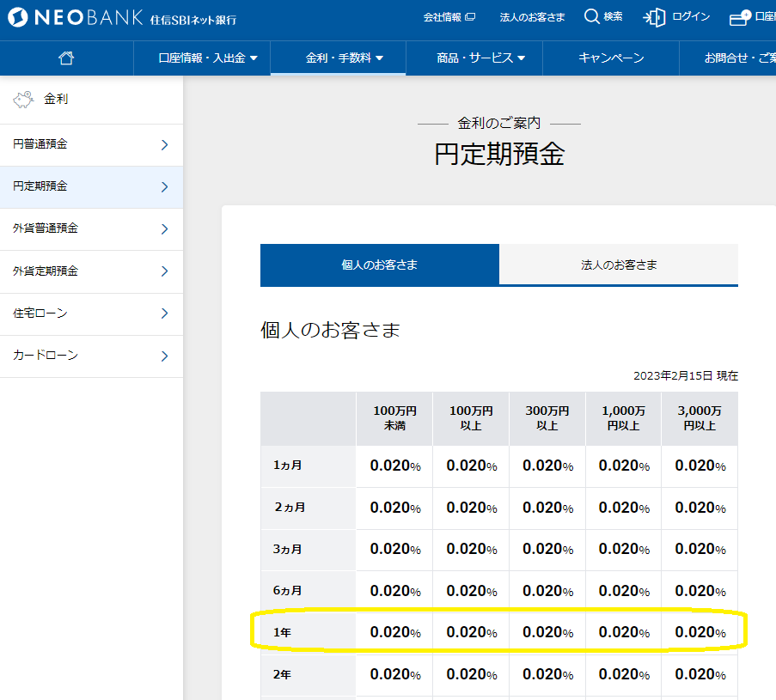Click 1年 rate for 3,000万円以上
This screenshot has height=700, width=776.
tap(700, 632)
